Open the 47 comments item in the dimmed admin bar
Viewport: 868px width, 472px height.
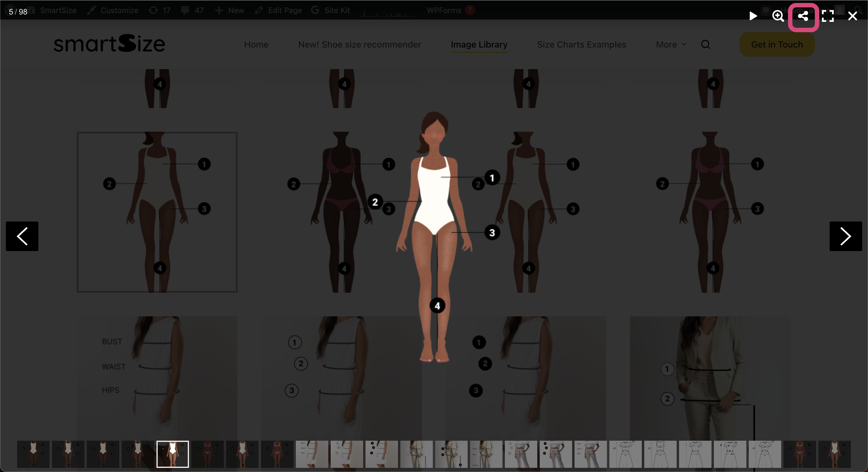[x=192, y=10]
